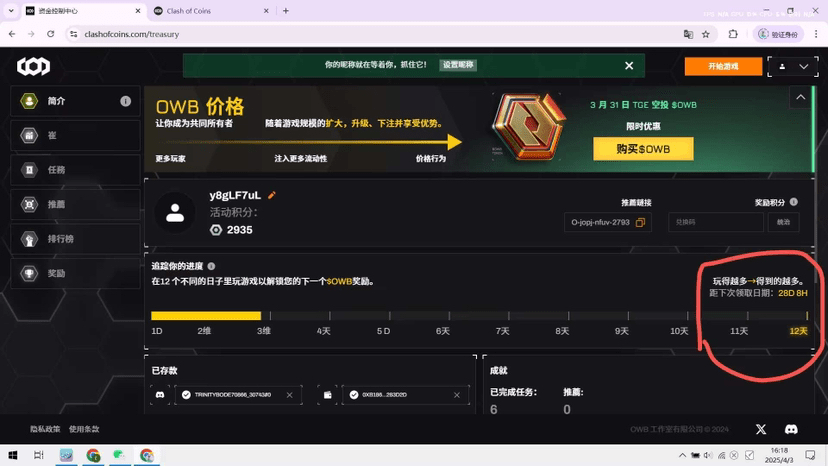828x466 pixels.
Task: Click the orange 开始游戏 button
Action: coord(723,66)
